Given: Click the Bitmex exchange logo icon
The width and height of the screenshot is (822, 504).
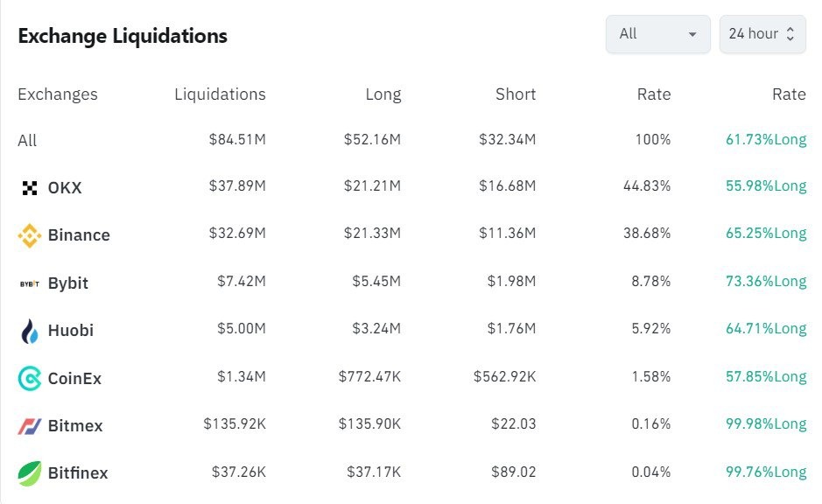Looking at the screenshot, I should (x=30, y=426).
